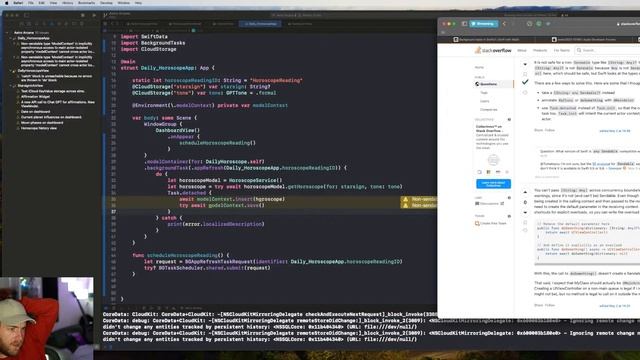Viewport: 640px width, 360px height.
Task: Open 'Products' link in Stack Overflow header
Action: pyautogui.click(x=540, y=50)
